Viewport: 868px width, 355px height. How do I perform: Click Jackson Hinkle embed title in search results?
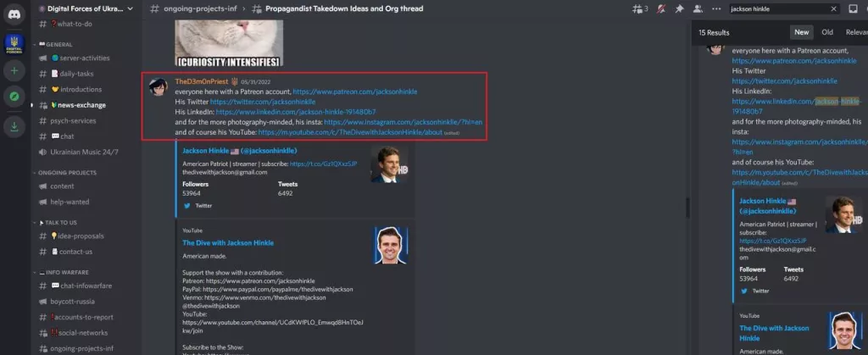coord(768,206)
